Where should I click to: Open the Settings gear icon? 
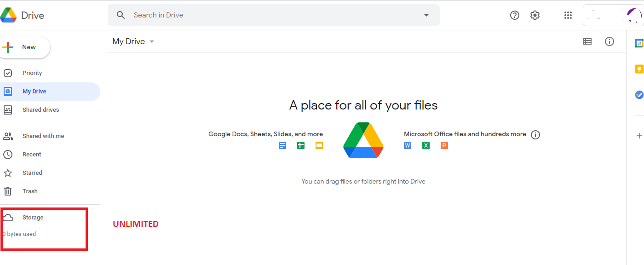(535, 15)
